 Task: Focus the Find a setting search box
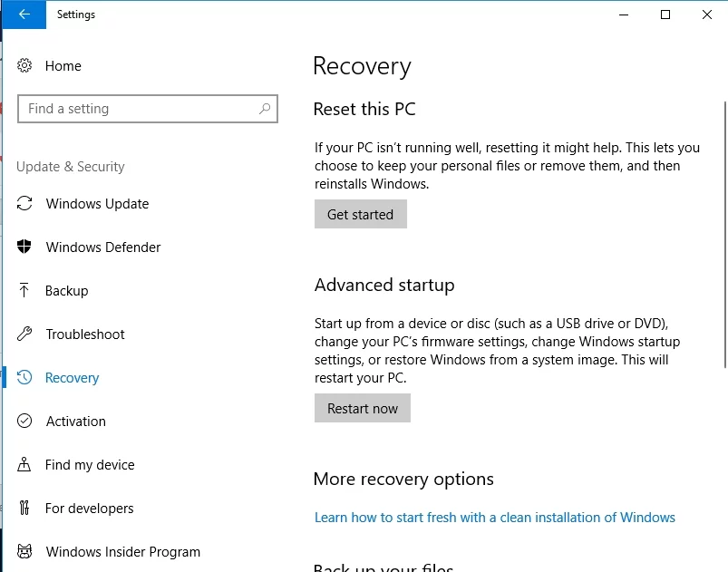pyautogui.click(x=136, y=109)
